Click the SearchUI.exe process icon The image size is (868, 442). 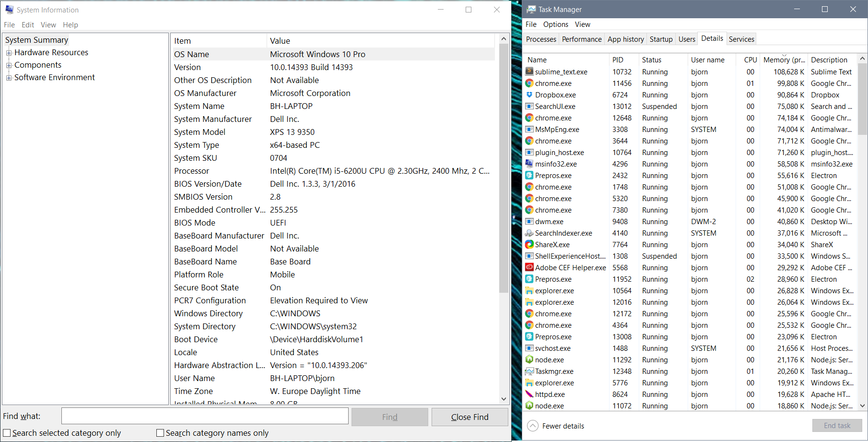529,106
